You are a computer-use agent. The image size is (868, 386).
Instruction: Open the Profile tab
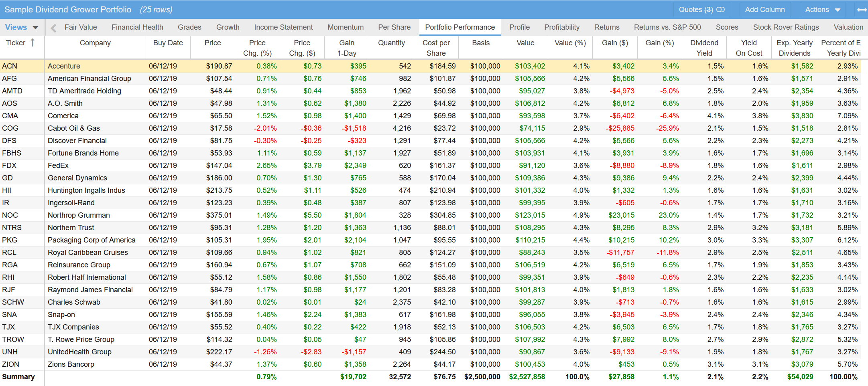(519, 27)
